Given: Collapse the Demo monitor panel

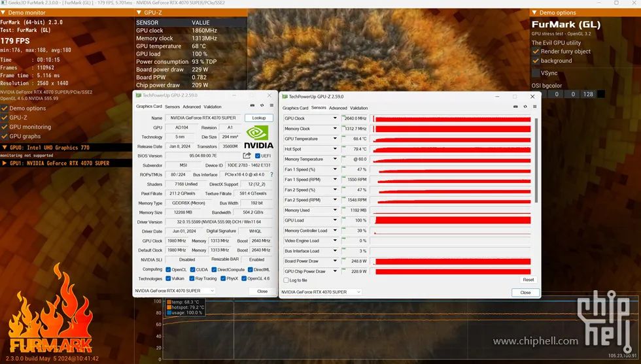Looking at the screenshot, I should pos(3,12).
